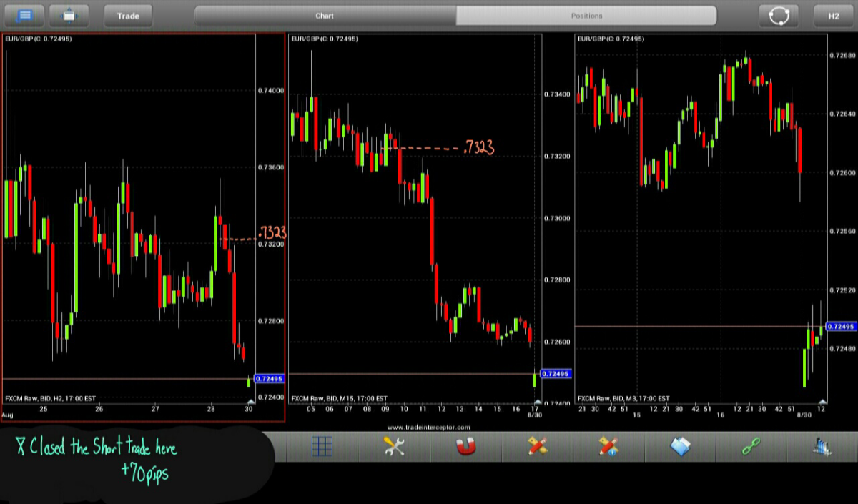Toggle the red magnet snap tool
The width and height of the screenshot is (858, 504).
[465, 447]
